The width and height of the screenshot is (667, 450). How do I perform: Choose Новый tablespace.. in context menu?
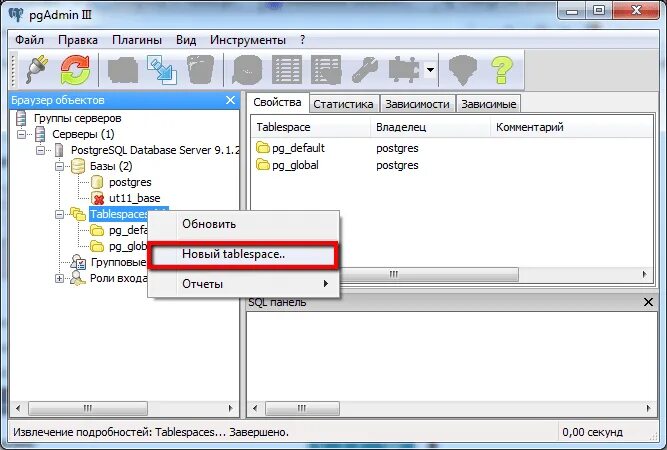tap(243, 254)
